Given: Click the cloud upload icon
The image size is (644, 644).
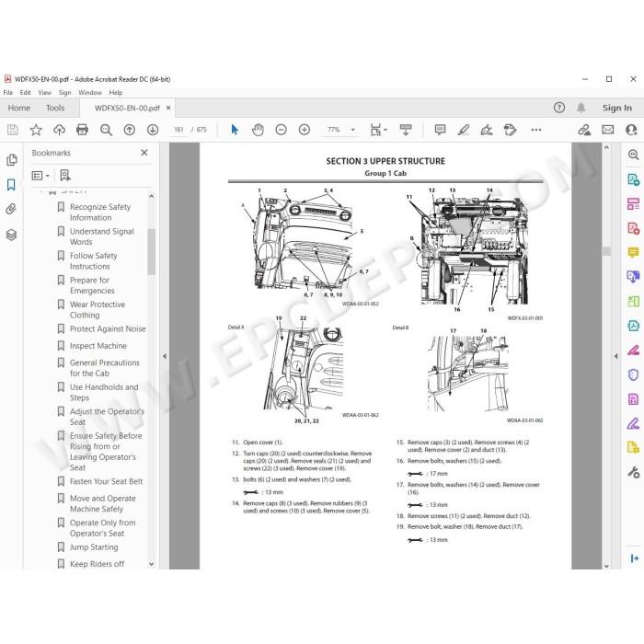Looking at the screenshot, I should [59, 130].
